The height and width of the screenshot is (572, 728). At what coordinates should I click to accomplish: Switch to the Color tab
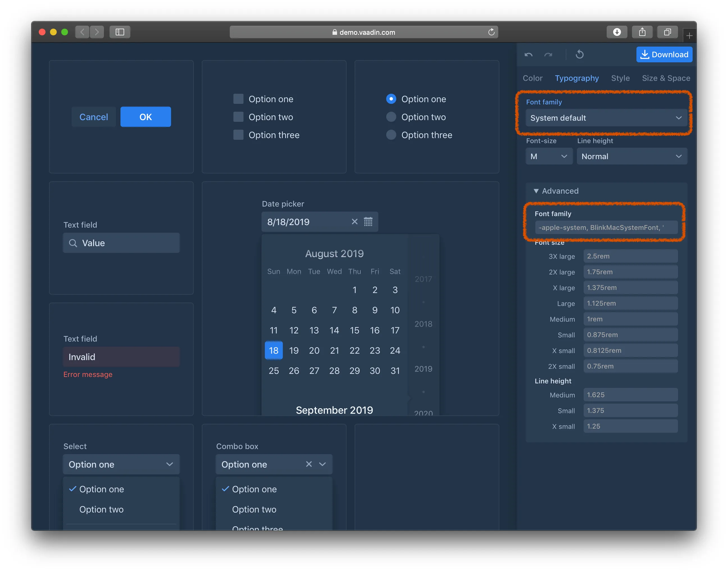point(532,78)
